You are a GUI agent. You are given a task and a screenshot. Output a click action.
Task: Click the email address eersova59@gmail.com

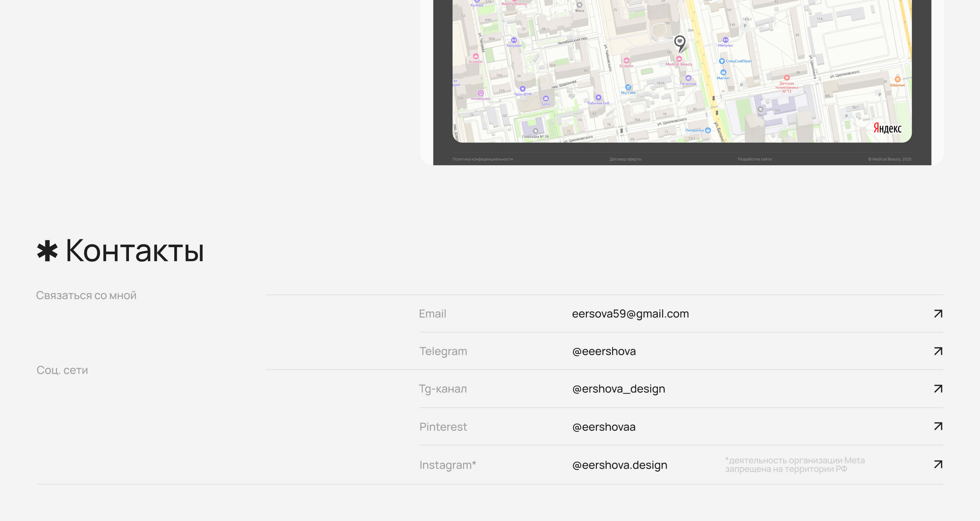630,314
